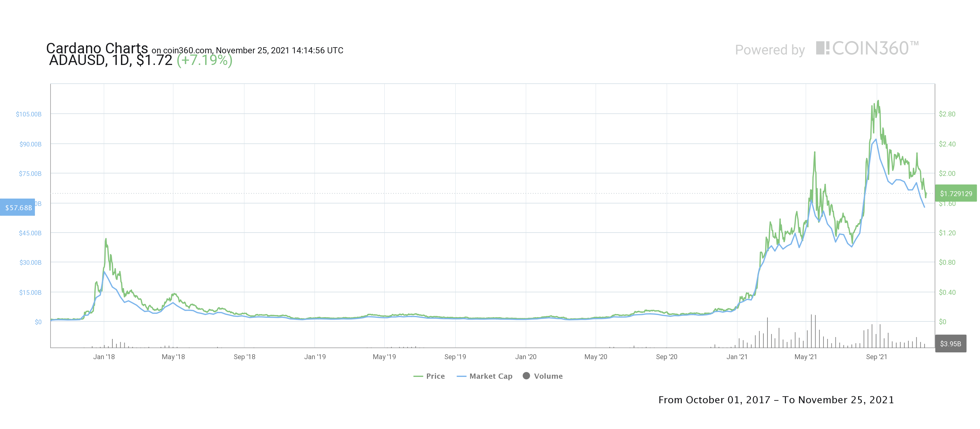Click the +7.19% change indicator
Image resolution: width=980 pixels, height=429 pixels.
point(204,60)
